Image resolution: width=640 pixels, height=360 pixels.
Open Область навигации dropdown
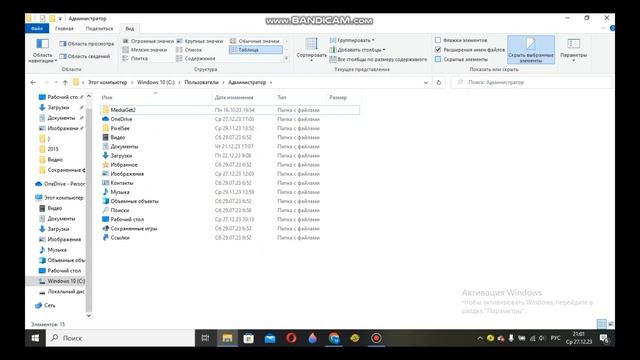tap(42, 51)
